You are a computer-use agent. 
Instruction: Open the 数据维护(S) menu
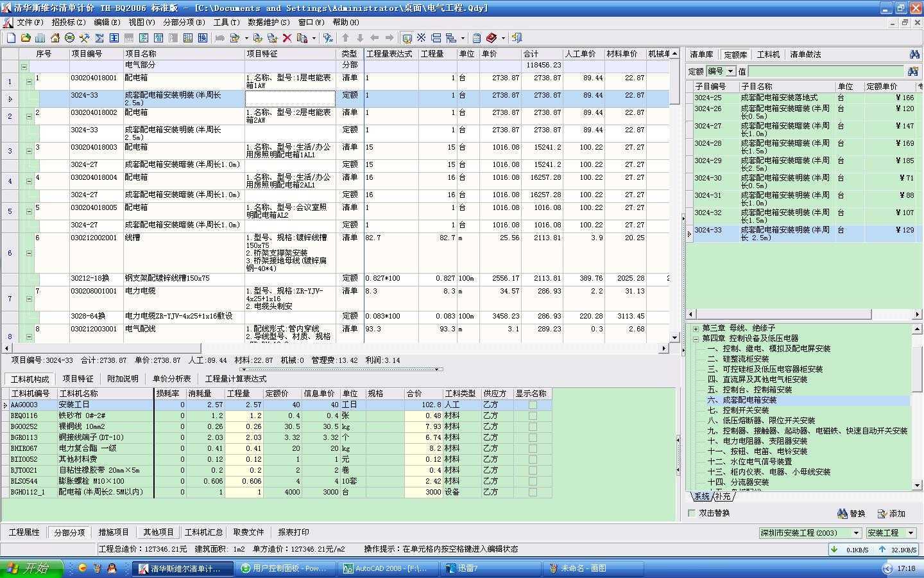[269, 22]
